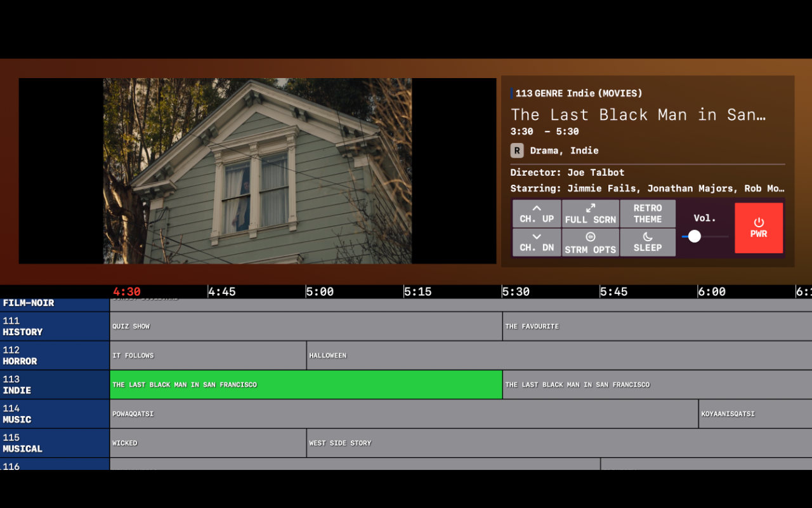Adjust the Vol. slider knob
Screen dimensions: 812x508
pyautogui.click(x=695, y=236)
